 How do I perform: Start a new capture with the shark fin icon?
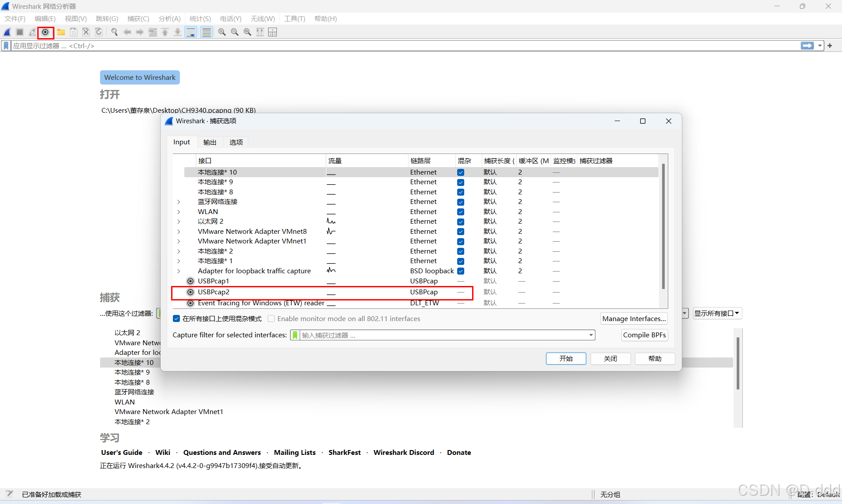[7, 32]
